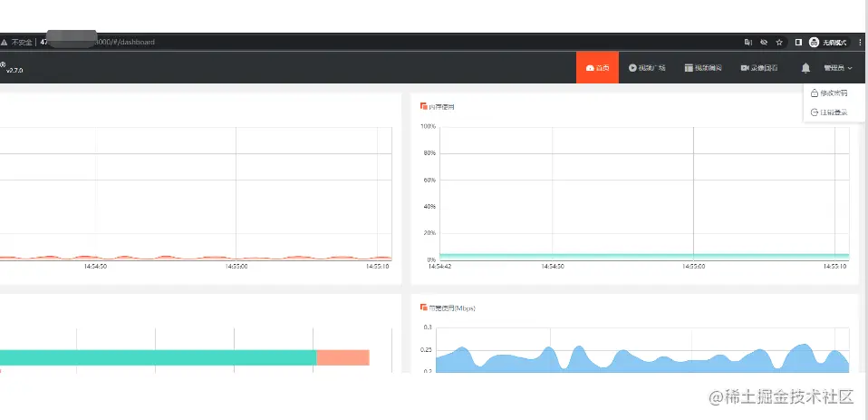Click the 60% label on memory chart axis
Image resolution: width=868 pixels, height=420 pixels.
pos(429,181)
